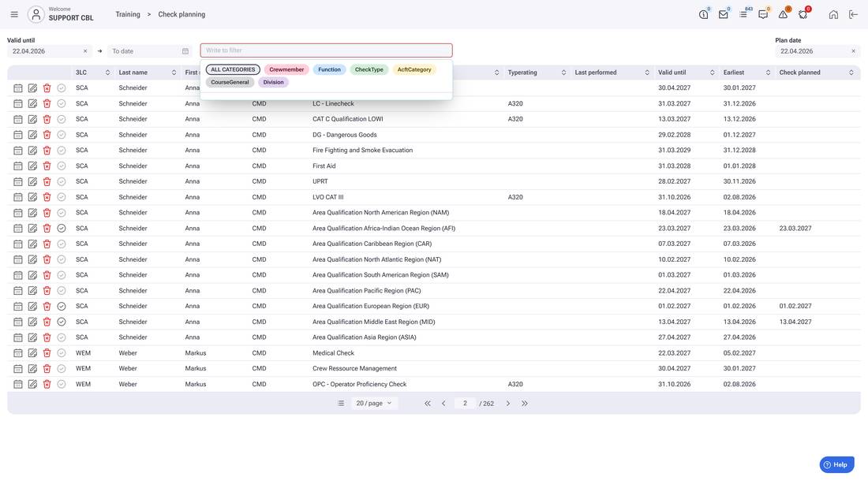The height and width of the screenshot is (488, 868).
Task: Open the calendar icon for Fire Fighting and Smoke Evacuation
Action: coord(17,150)
